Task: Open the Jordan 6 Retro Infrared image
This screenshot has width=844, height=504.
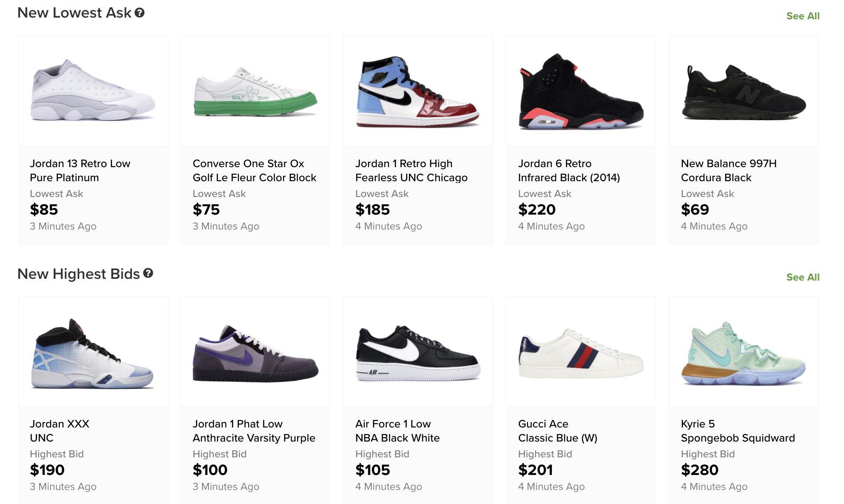Action: 581,91
